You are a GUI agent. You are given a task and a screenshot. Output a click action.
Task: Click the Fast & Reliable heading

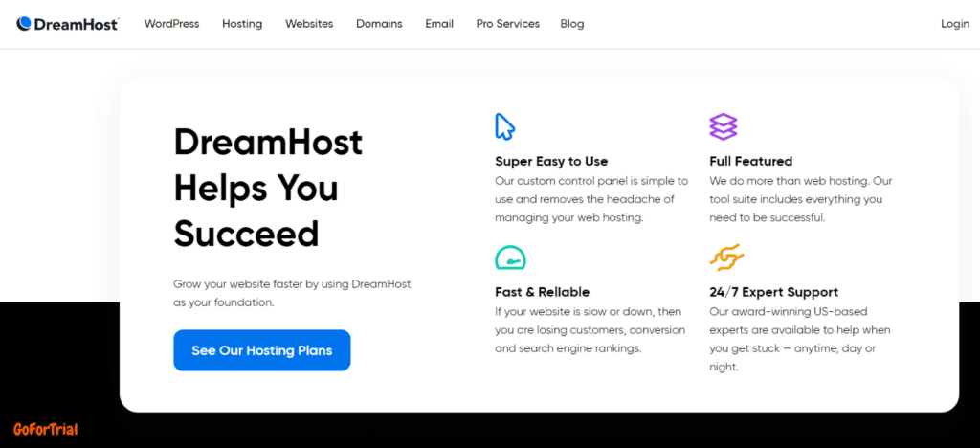(542, 292)
